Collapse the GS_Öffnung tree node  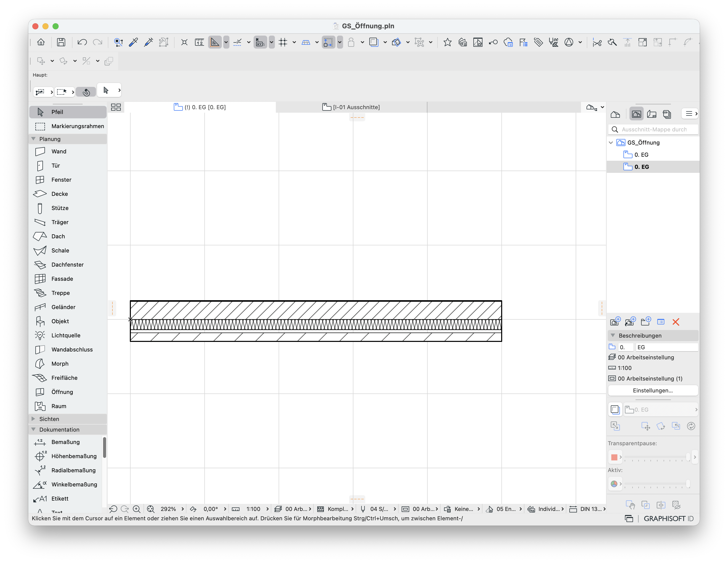pos(611,143)
